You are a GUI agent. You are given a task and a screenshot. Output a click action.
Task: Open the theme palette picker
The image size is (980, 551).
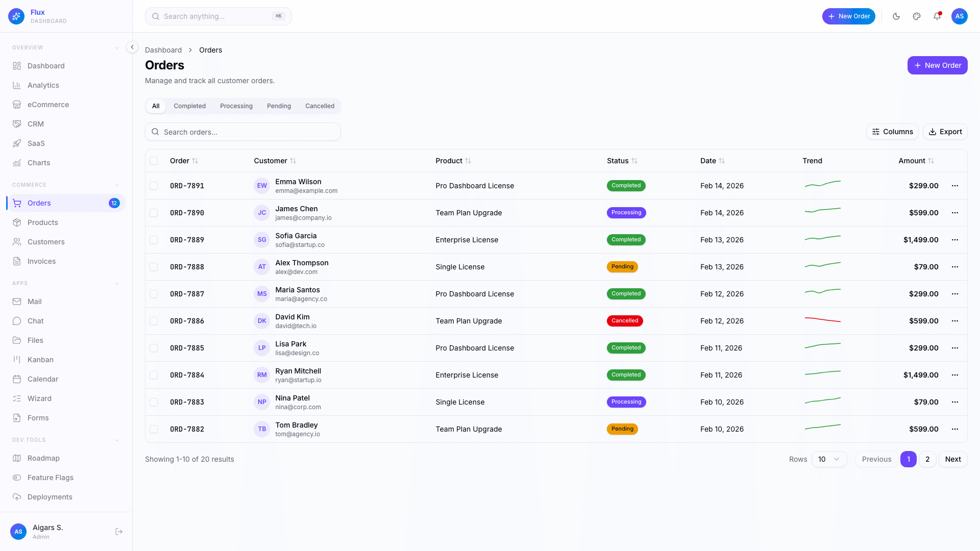[x=916, y=16]
